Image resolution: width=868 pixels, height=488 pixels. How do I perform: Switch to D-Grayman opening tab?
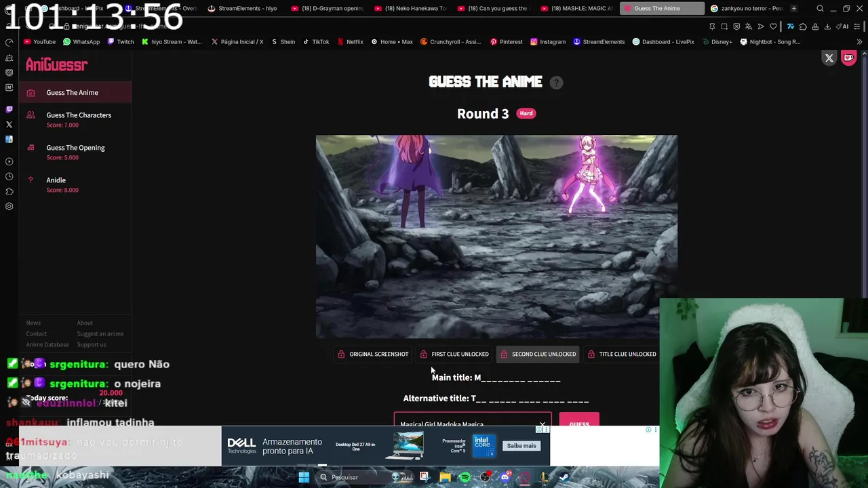(x=329, y=8)
